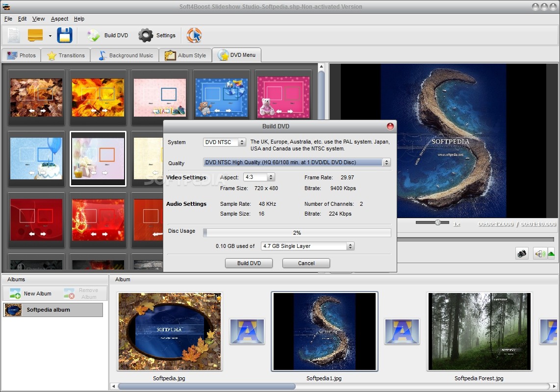560x392 pixels.
Task: Choose the dark red menu template
Action: point(36,220)
